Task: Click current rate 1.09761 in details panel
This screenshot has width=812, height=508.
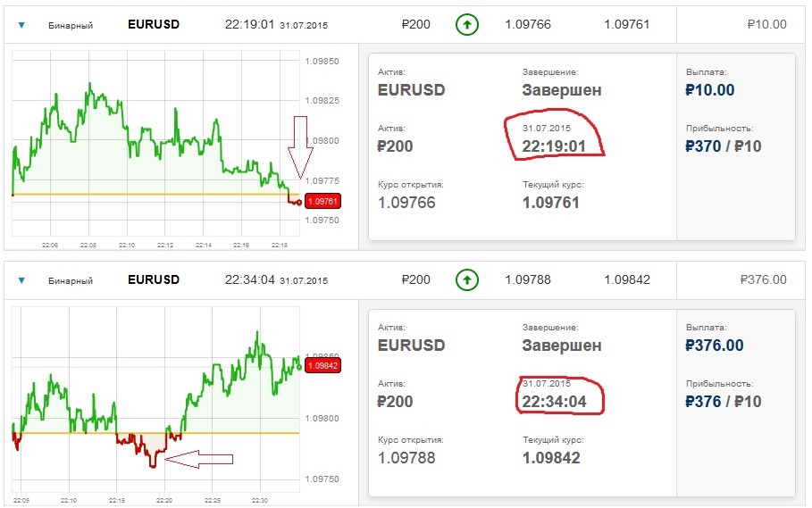Action: pyautogui.click(x=550, y=203)
